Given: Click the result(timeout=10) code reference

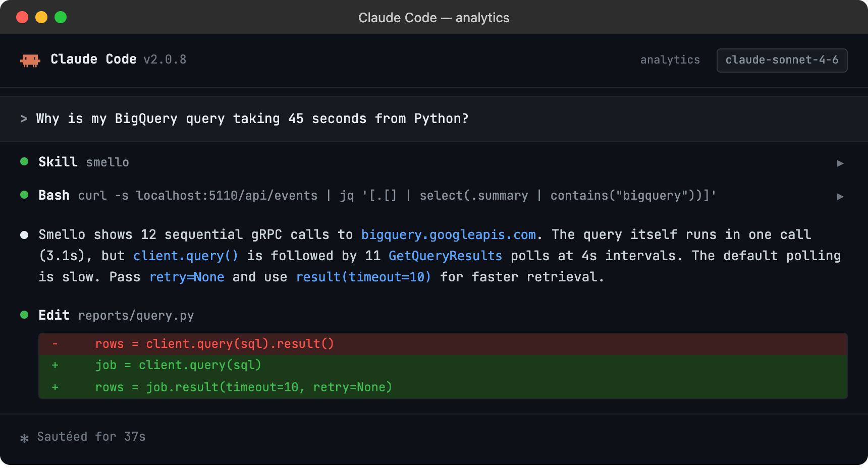Looking at the screenshot, I should point(363,277).
